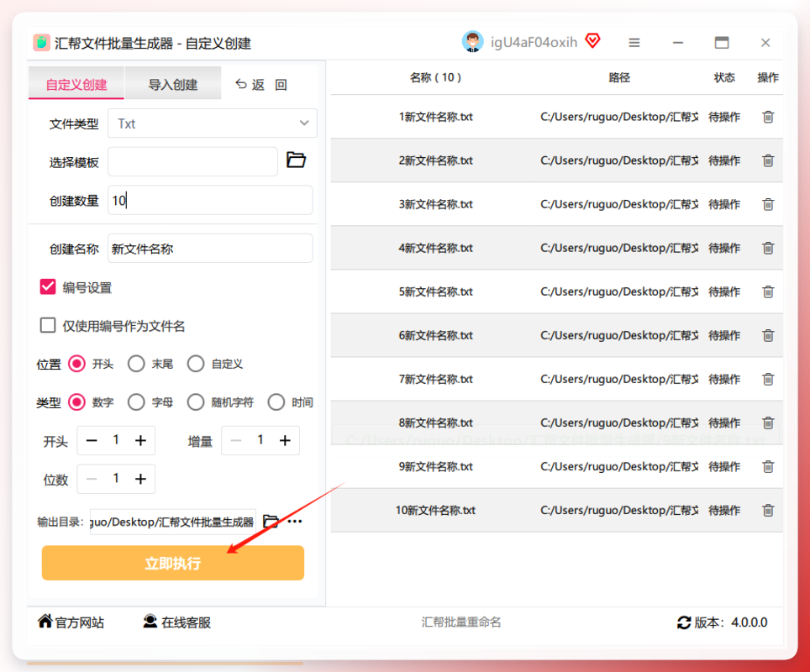Decrease the 开头 start number
Image resolution: width=810 pixels, height=672 pixels.
click(92, 441)
